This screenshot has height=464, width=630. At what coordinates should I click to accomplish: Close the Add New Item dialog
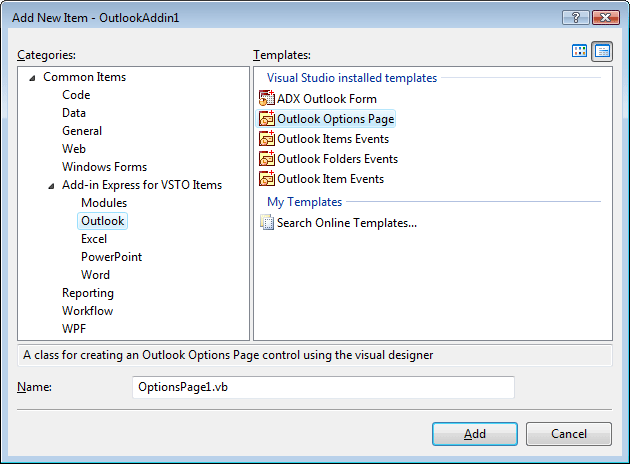[606, 18]
